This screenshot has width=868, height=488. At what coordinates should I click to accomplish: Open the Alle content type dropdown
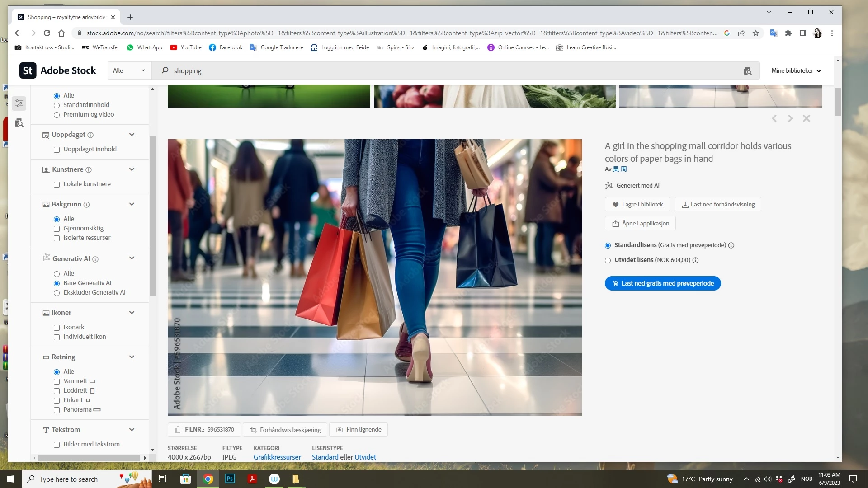click(x=129, y=70)
